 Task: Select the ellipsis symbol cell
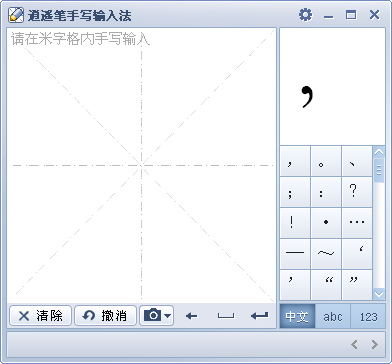(x=357, y=223)
